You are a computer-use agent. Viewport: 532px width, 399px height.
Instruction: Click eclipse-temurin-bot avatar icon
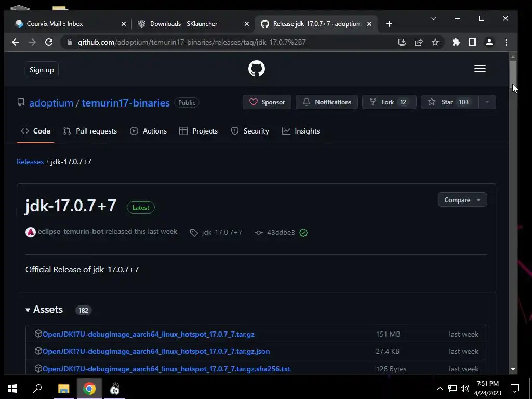31,232
